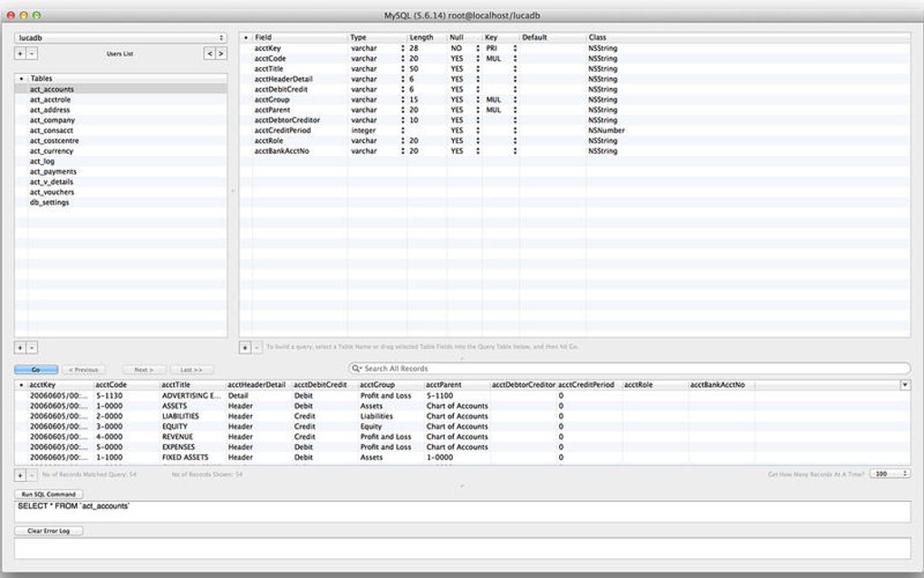Select the acctDebtorCreditor field row

tap(574, 120)
